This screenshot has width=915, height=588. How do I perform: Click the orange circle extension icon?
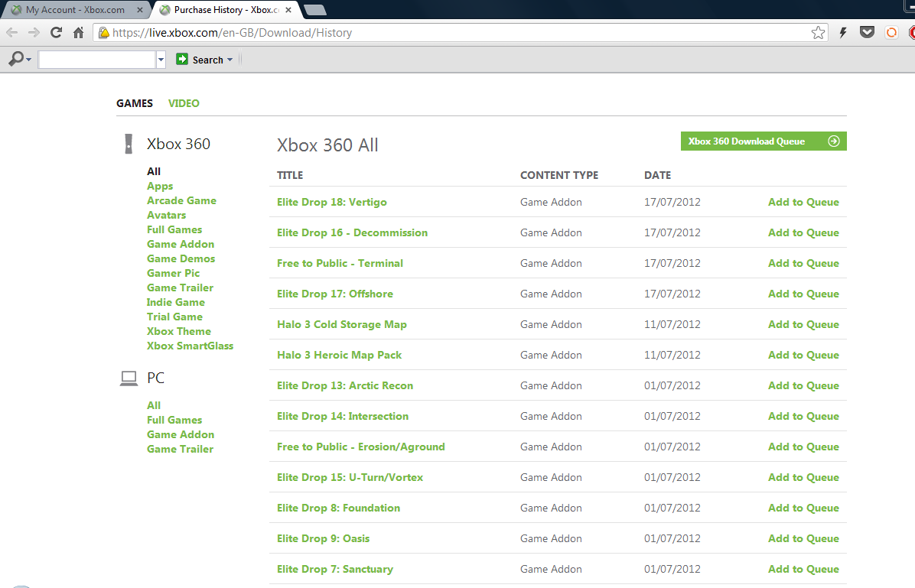[x=891, y=33]
